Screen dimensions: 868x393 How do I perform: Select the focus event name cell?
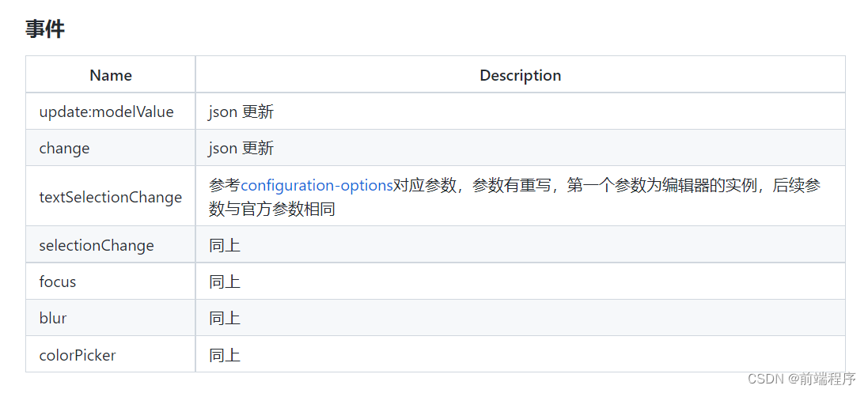tap(58, 282)
